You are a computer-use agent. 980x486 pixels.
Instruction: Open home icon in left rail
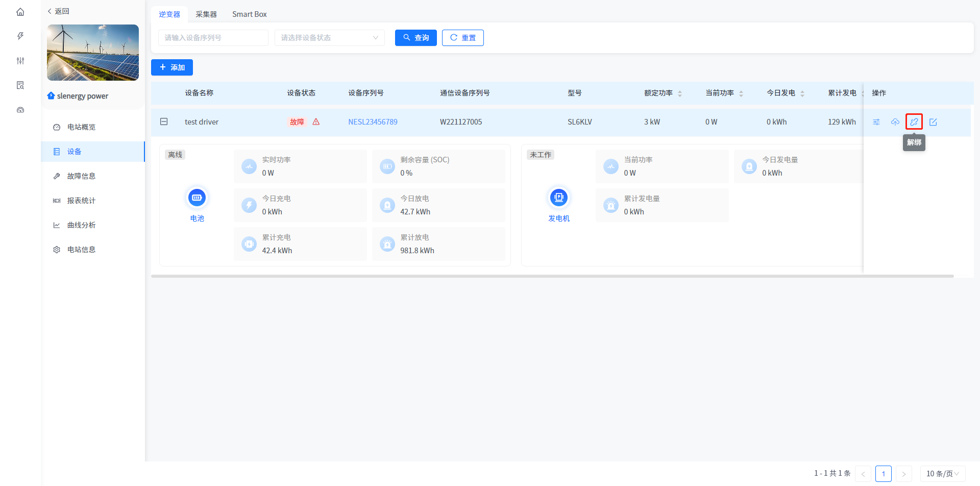click(20, 12)
